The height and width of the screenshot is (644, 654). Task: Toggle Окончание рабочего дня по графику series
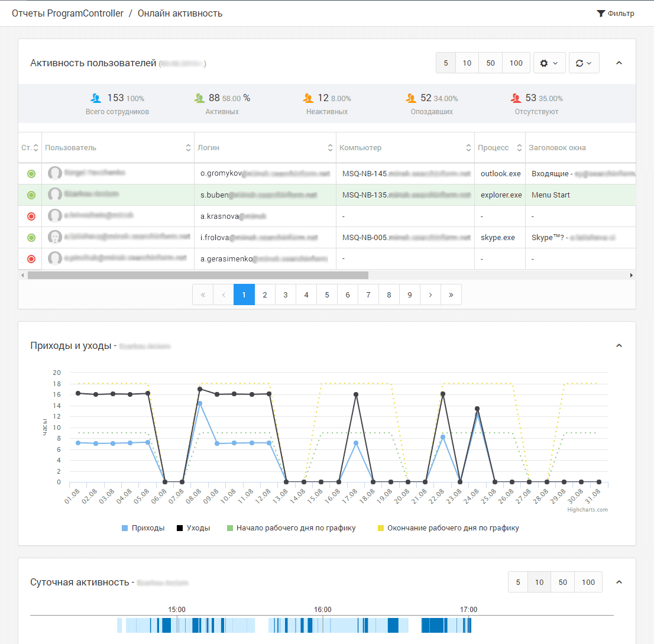point(447,528)
